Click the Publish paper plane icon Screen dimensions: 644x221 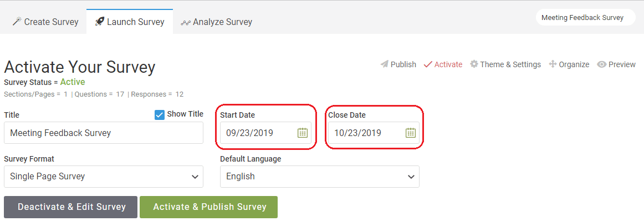[x=385, y=64]
